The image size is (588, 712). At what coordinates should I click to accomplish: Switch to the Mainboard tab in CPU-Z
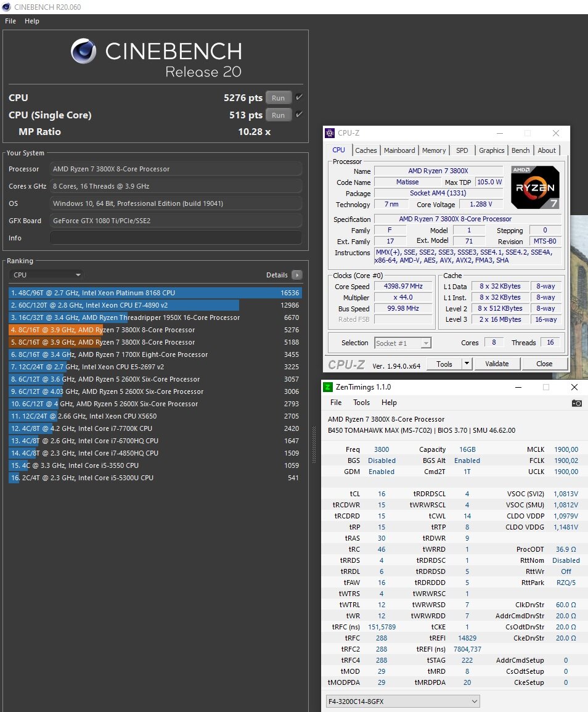pyautogui.click(x=399, y=150)
